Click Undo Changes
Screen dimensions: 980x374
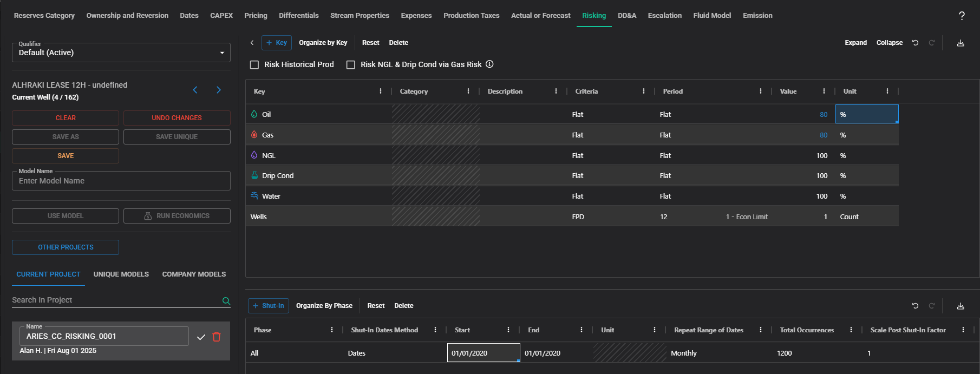pos(177,118)
